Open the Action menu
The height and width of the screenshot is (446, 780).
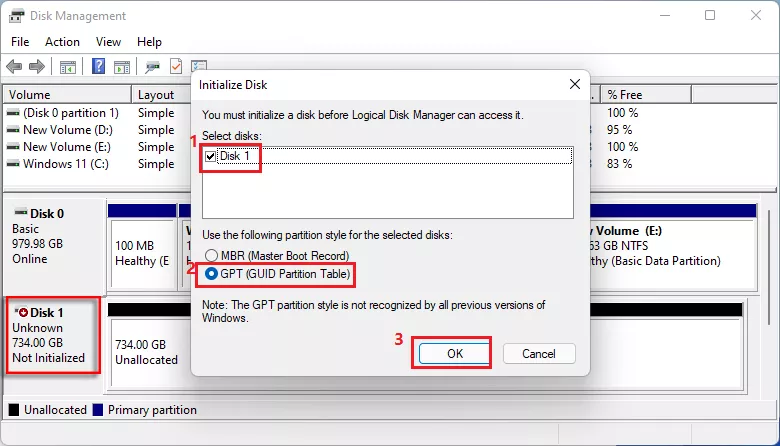click(x=62, y=42)
